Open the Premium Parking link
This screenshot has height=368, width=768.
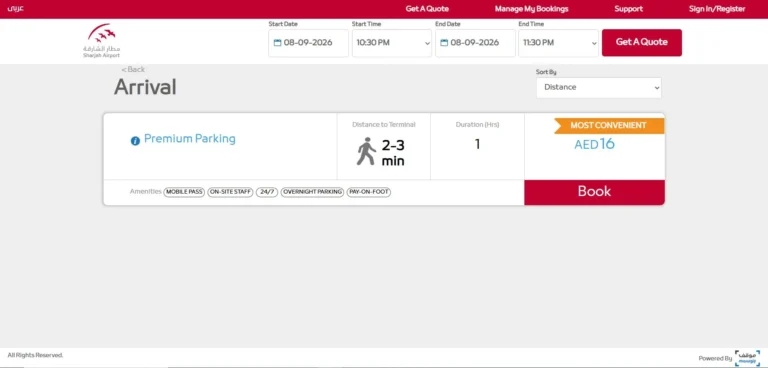point(190,139)
